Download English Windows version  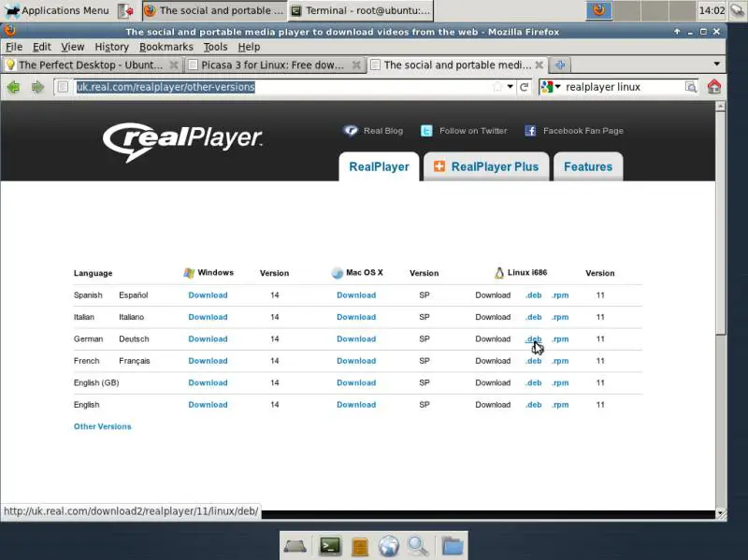click(x=208, y=405)
